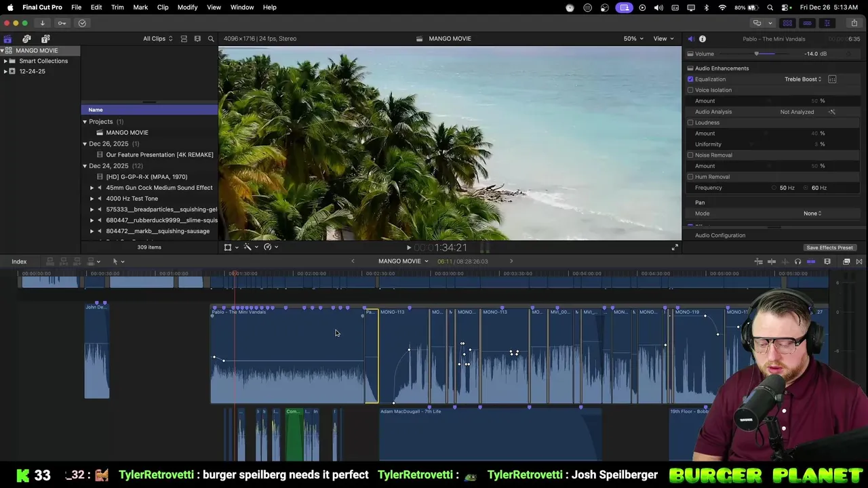Open the Window menu
This screenshot has height=488, width=868.
pos(242,7)
